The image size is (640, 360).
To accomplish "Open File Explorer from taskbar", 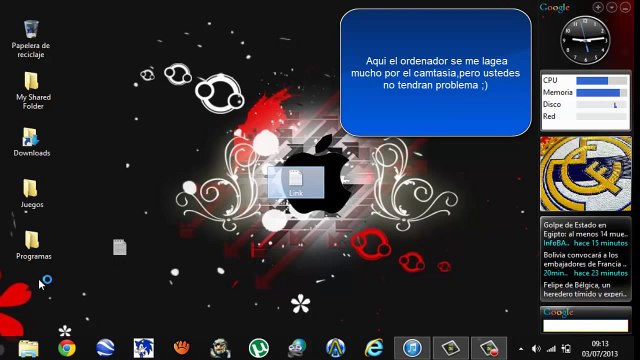I will (28, 348).
